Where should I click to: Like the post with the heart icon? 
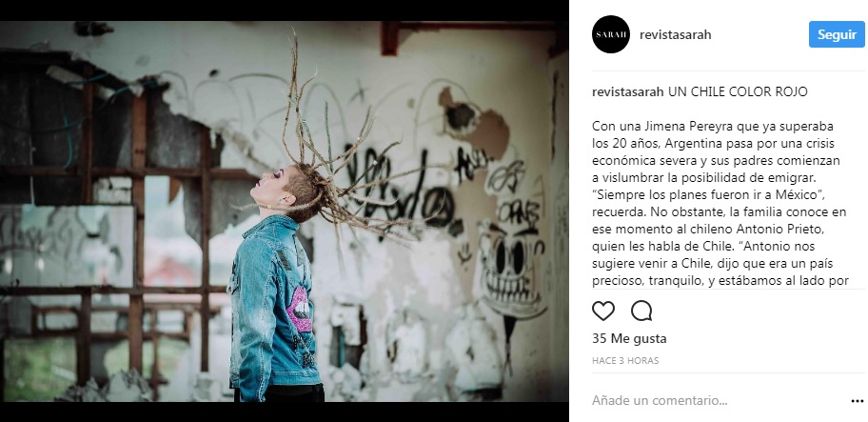point(603,311)
